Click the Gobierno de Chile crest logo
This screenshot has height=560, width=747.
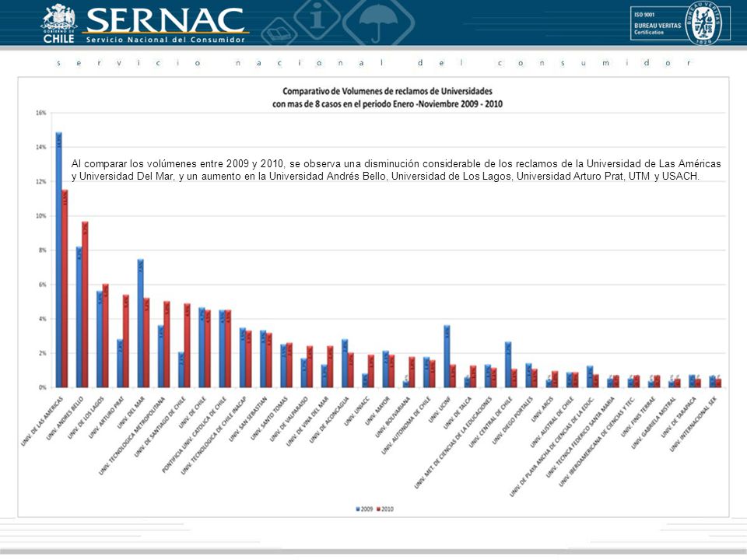[x=58, y=23]
